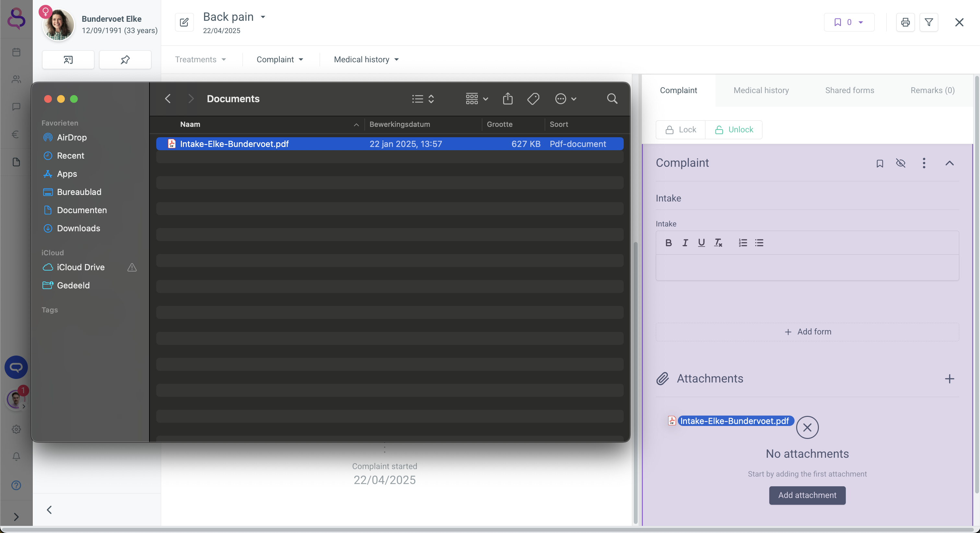This screenshot has width=980, height=533.
Task: Select the Complaint tab in right panel
Action: 678,91
